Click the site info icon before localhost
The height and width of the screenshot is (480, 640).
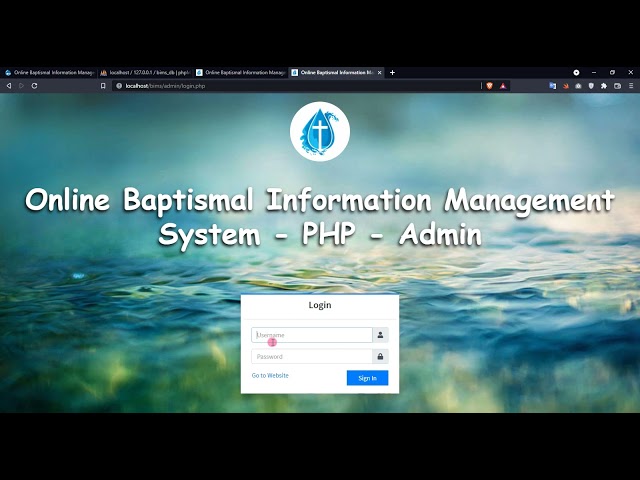coord(119,86)
